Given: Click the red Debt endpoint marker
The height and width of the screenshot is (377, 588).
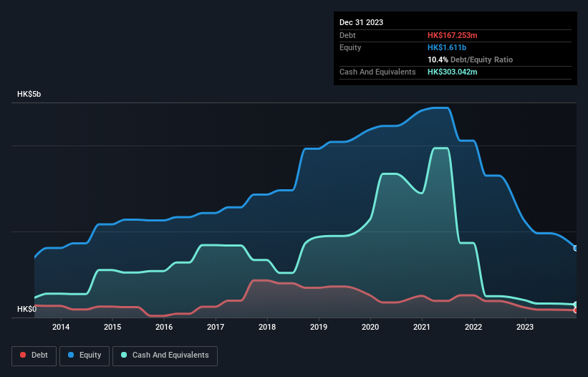Looking at the screenshot, I should pos(576,310).
